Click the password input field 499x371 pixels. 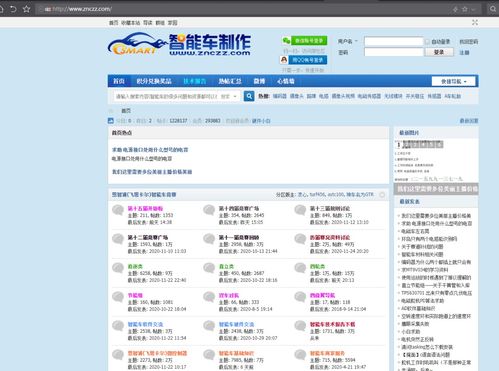coord(394,52)
